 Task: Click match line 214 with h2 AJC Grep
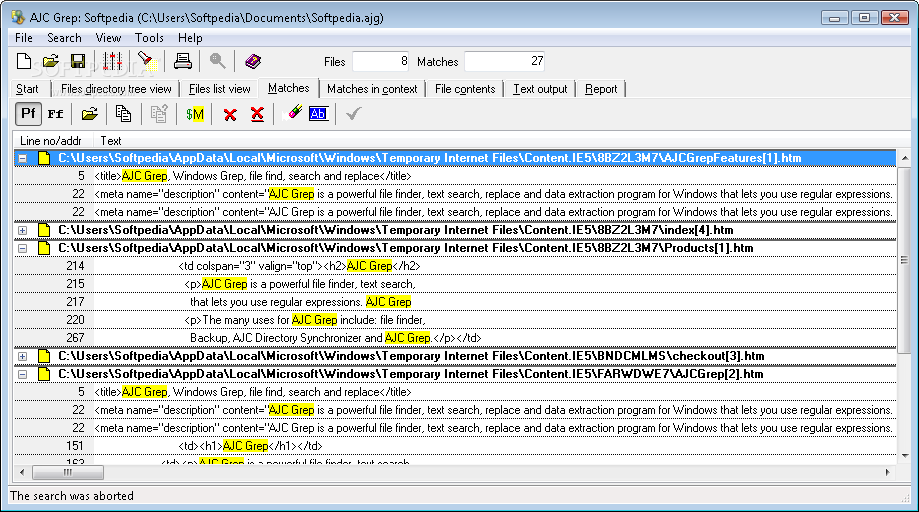[x=455, y=266]
